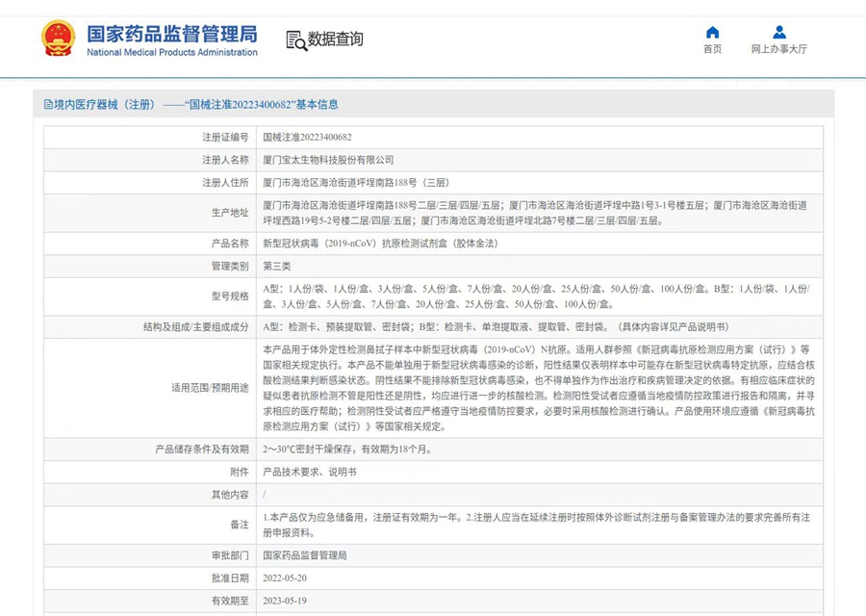Click the approval date 2022-05-20
Screen dimensions: 866x616
point(287,577)
